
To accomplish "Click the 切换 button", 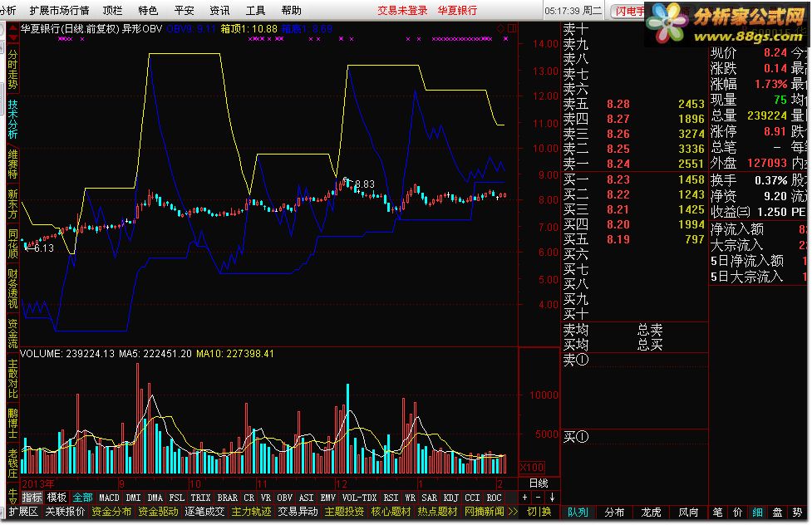I will click(539, 512).
